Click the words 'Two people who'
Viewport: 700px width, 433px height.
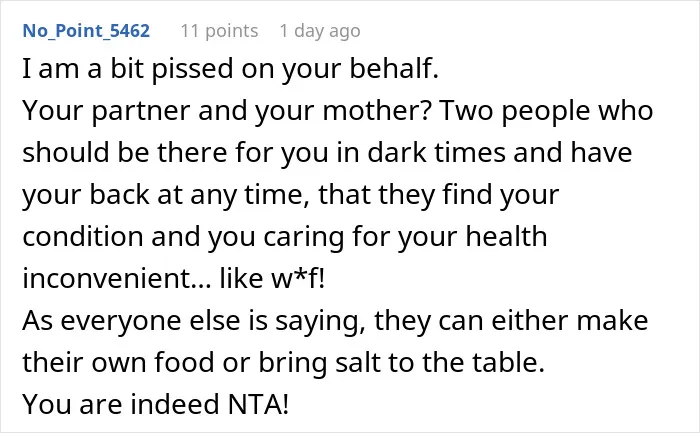point(546,111)
